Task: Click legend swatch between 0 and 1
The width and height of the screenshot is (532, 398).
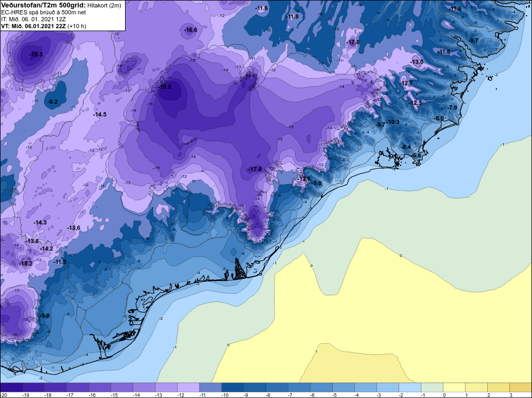Action: tap(454, 387)
